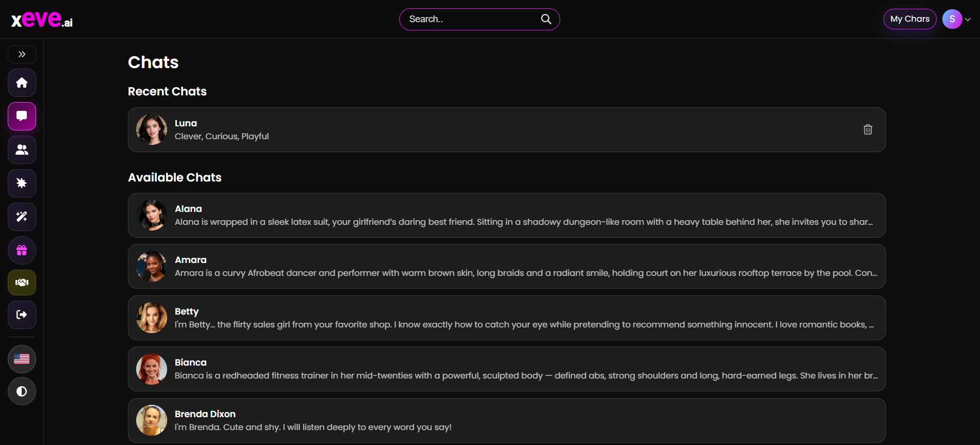
Task: Click the S user avatar
Action: pyautogui.click(x=952, y=19)
